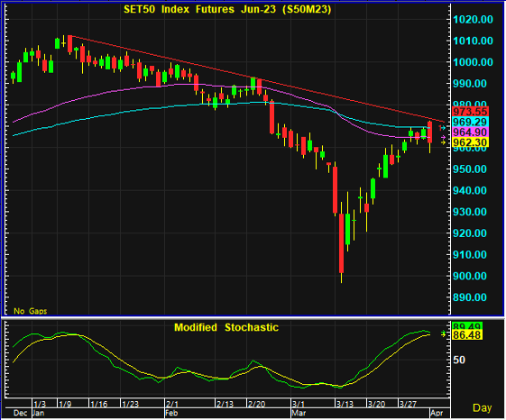Click the 910.00 price axis label
The width and height of the screenshot is (506, 420).
pos(470,254)
